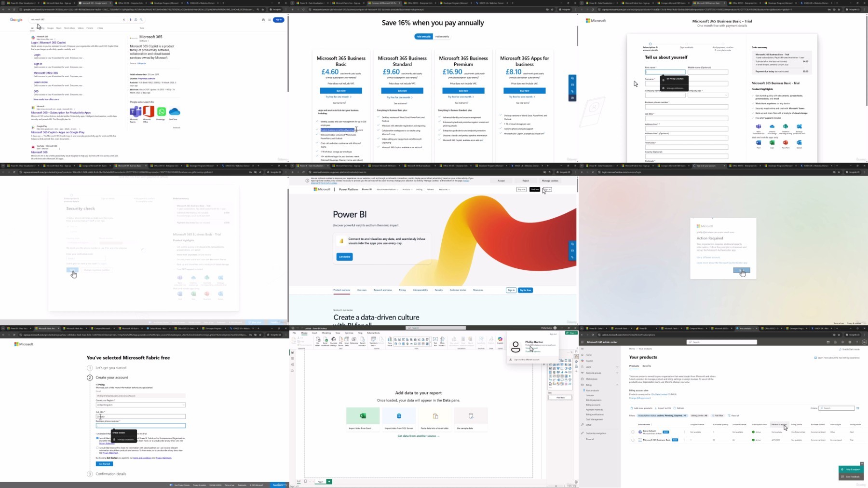Click Get data icon in Power BI Desktop ribbon
The width and height of the screenshot is (868, 488).
pos(318,340)
